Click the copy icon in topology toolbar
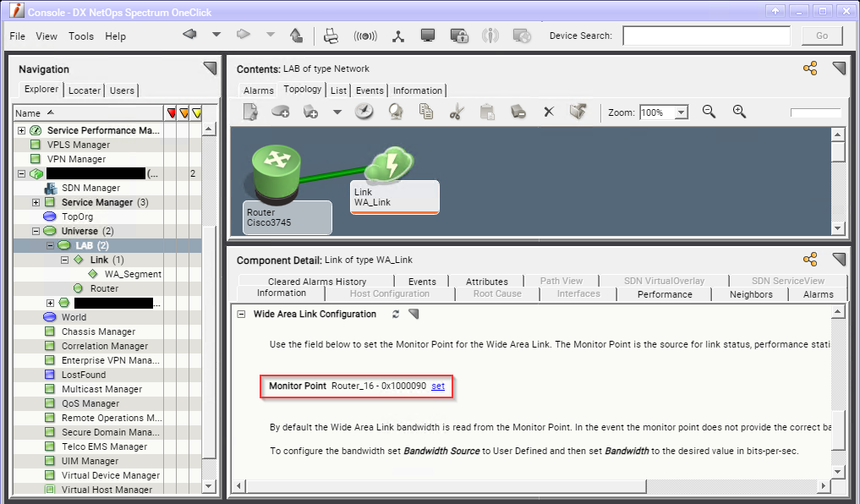The width and height of the screenshot is (860, 504). (x=426, y=112)
